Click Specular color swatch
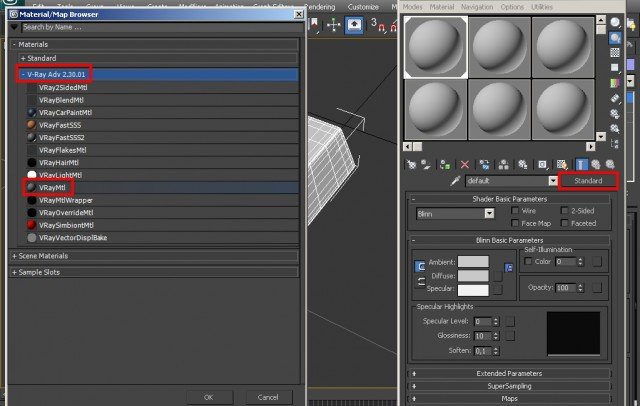640x406 pixels. click(473, 290)
